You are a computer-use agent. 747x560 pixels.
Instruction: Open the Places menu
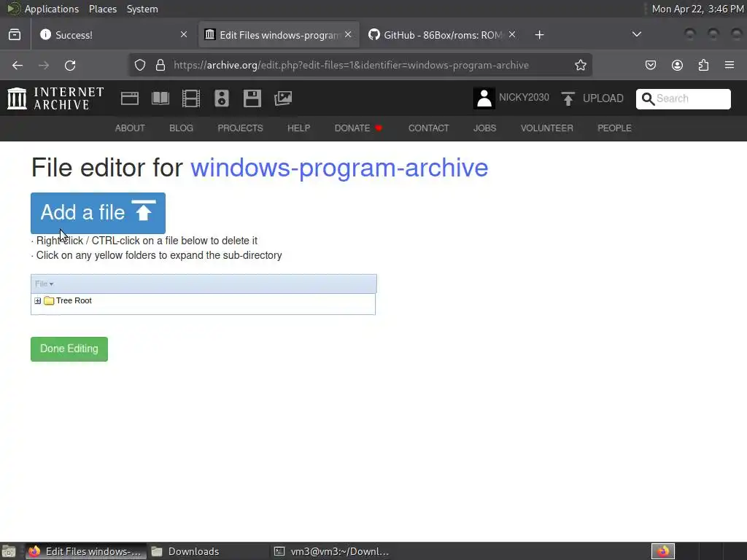coord(102,9)
